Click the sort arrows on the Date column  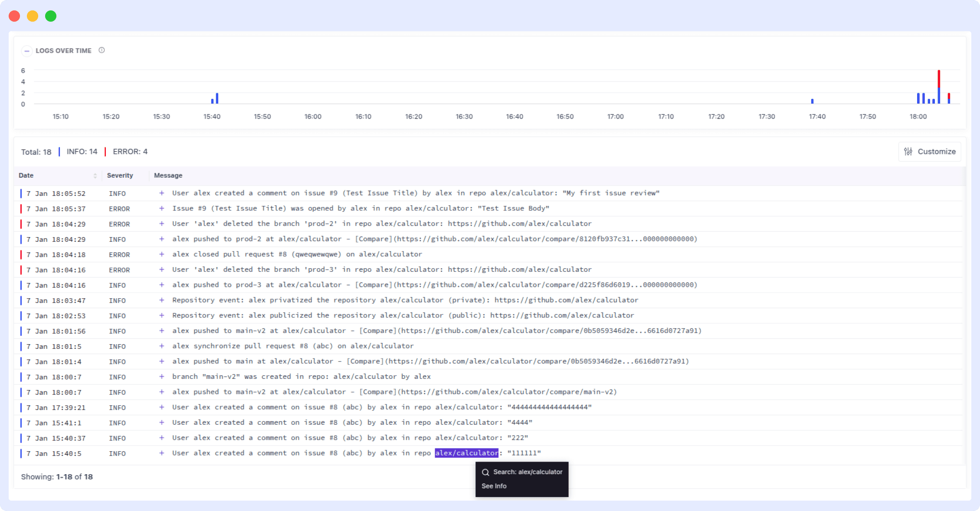95,176
